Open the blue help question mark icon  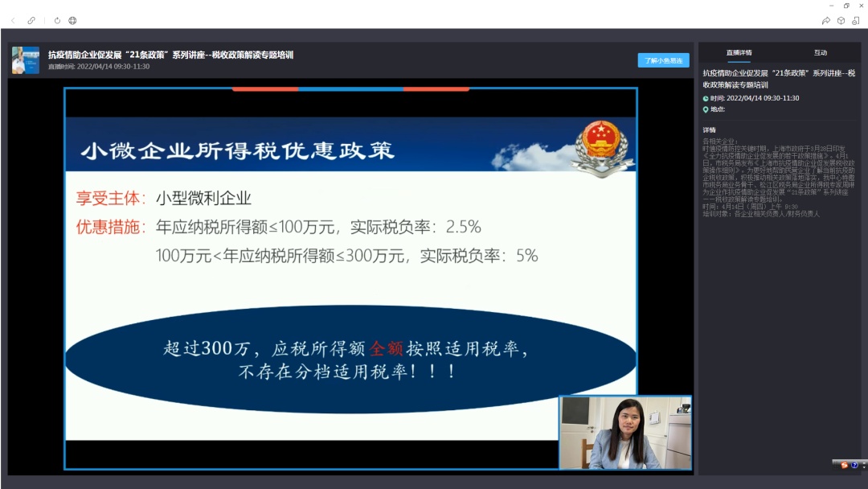click(x=854, y=465)
